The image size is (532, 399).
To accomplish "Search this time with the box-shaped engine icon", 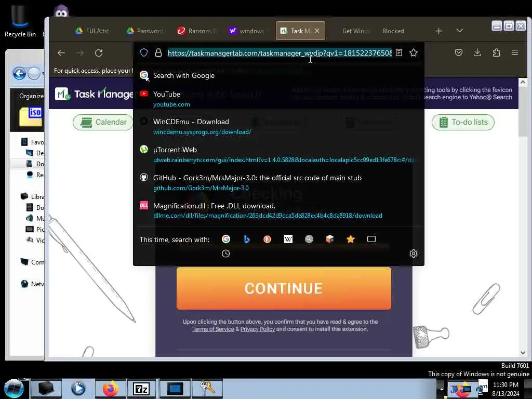I will click(330, 239).
